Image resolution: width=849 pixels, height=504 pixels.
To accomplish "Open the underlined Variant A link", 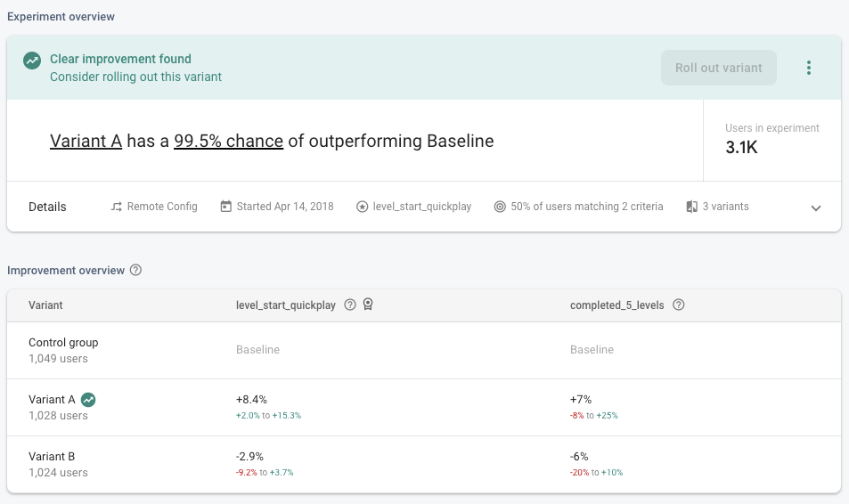I will (x=86, y=141).
